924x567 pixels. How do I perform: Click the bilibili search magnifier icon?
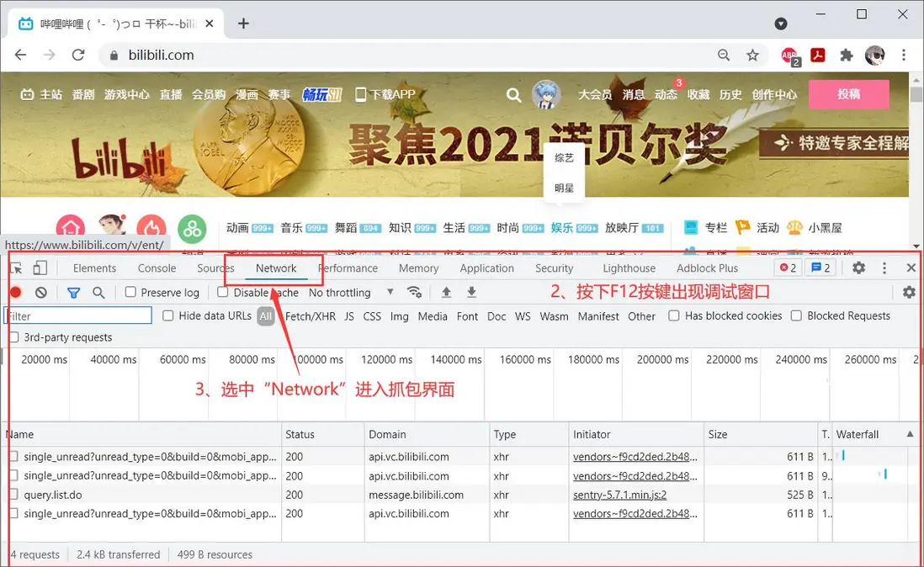tap(513, 95)
